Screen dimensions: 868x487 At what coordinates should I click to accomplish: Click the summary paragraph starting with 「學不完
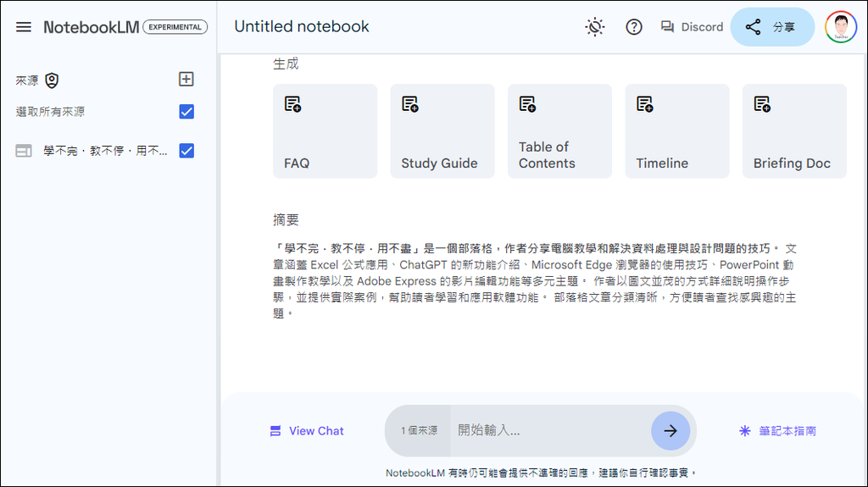pyautogui.click(x=535, y=280)
